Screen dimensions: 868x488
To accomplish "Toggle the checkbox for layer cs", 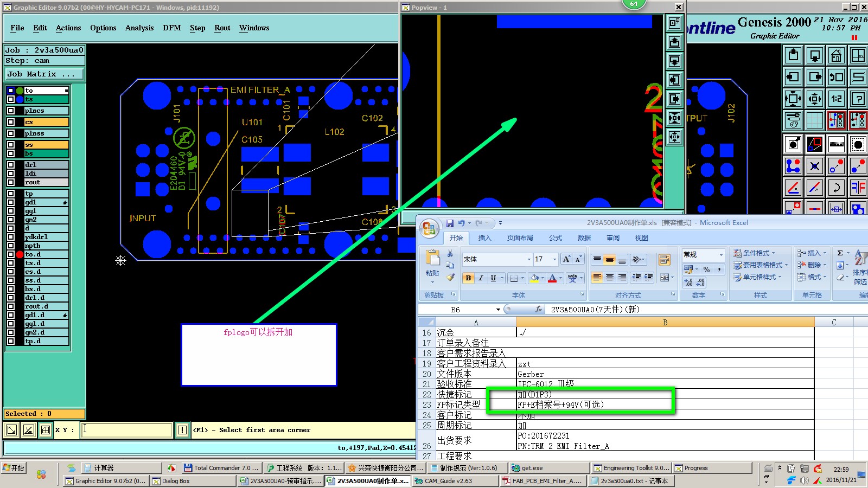I will tap(11, 122).
